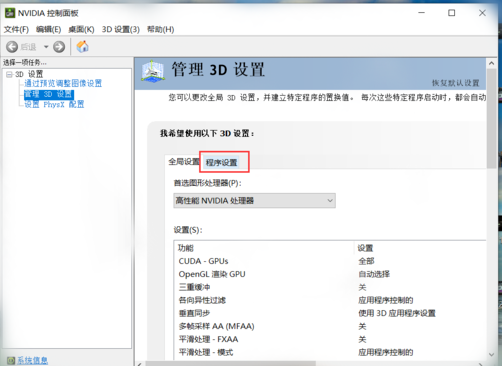The height and width of the screenshot is (366, 502).
Task: Maximize the NVIDIA 控制面板 window
Action: [x=452, y=13]
